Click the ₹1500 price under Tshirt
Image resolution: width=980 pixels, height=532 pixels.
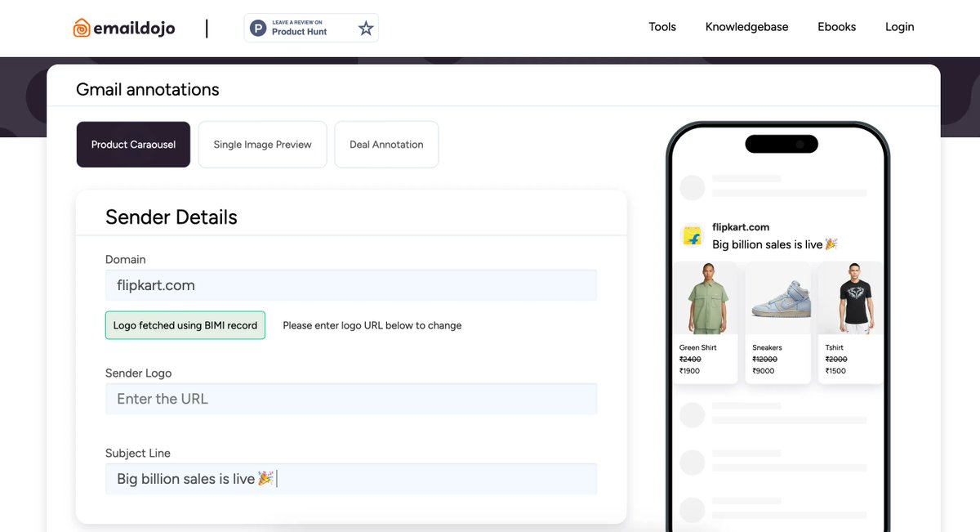pos(835,371)
